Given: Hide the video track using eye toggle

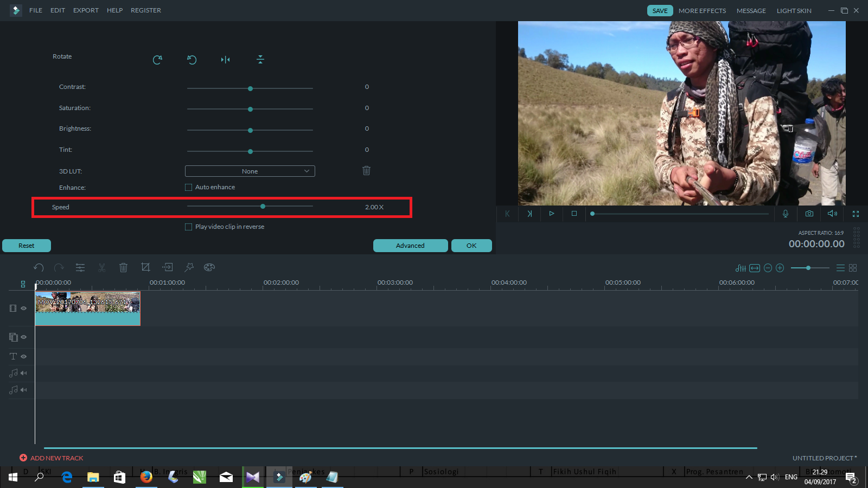Looking at the screenshot, I should [23, 308].
